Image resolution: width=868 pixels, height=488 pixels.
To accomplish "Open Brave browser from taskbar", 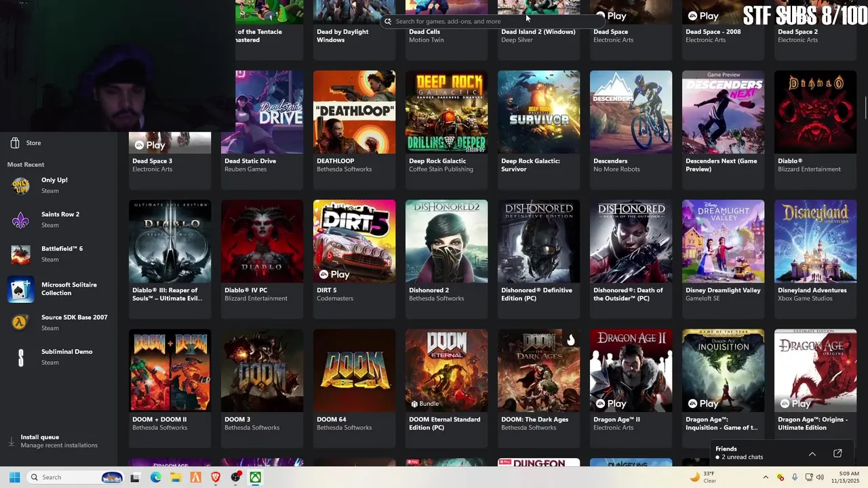I will (216, 477).
